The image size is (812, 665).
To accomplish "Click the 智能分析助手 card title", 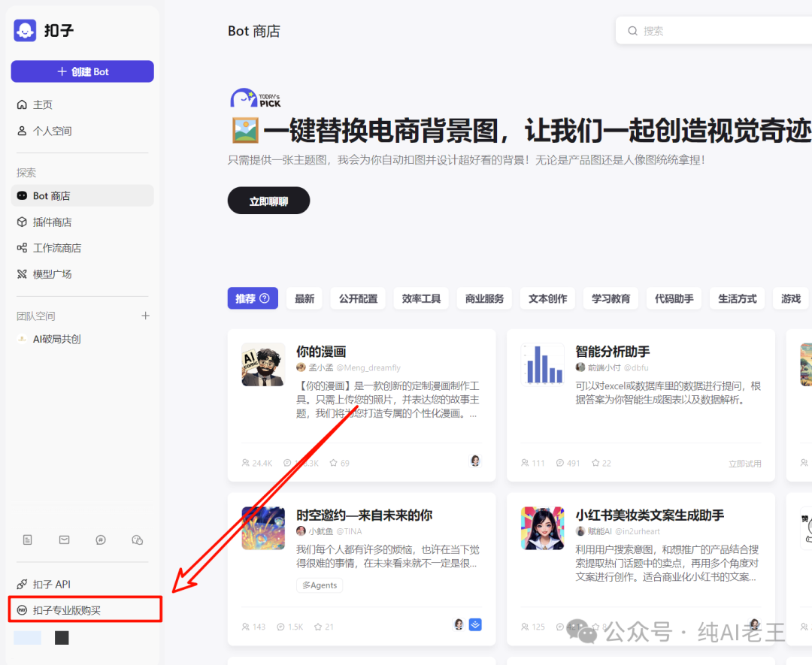I will (613, 352).
